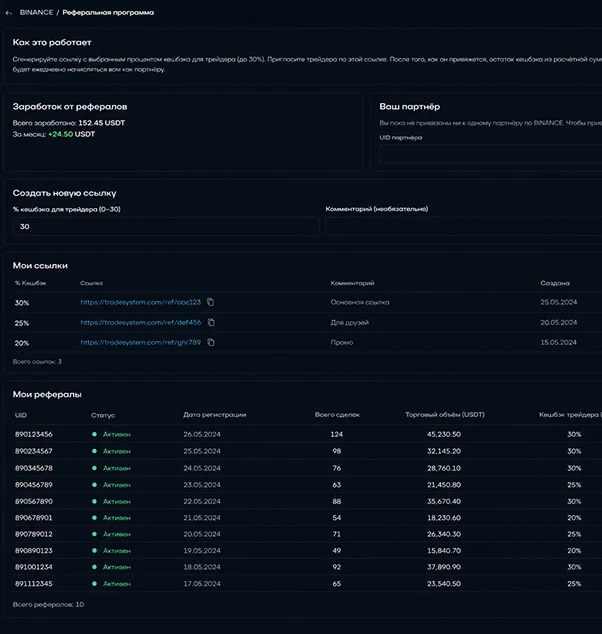Screen dimensions: 602x634
Task: Open BINANCE breadcrumb link
Action: click(x=36, y=13)
